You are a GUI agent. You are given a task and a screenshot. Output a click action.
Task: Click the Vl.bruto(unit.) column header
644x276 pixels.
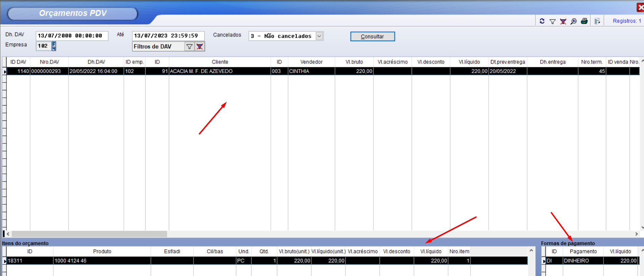click(x=294, y=251)
